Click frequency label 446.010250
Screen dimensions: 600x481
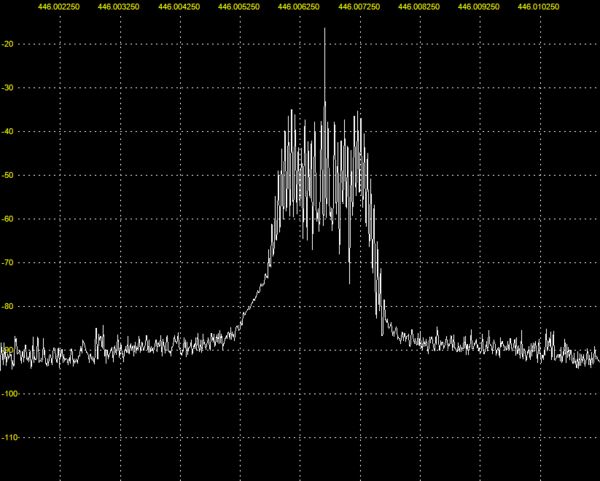tap(538, 7)
